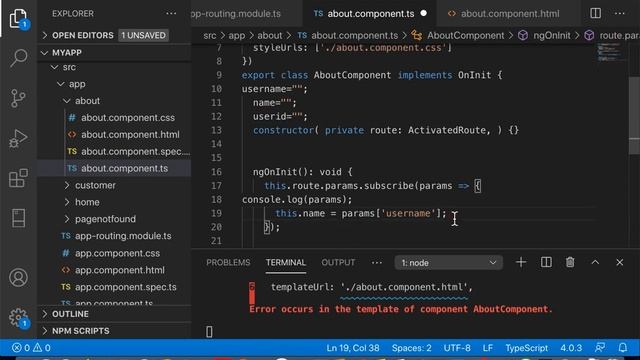Open app.component.css in explorer
The image size is (640, 360).
114,253
